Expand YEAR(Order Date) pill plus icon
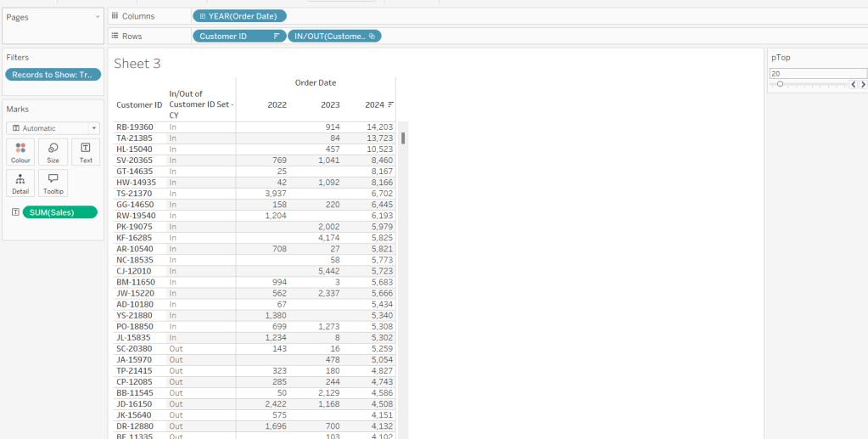The height and width of the screenshot is (439, 868). point(202,16)
